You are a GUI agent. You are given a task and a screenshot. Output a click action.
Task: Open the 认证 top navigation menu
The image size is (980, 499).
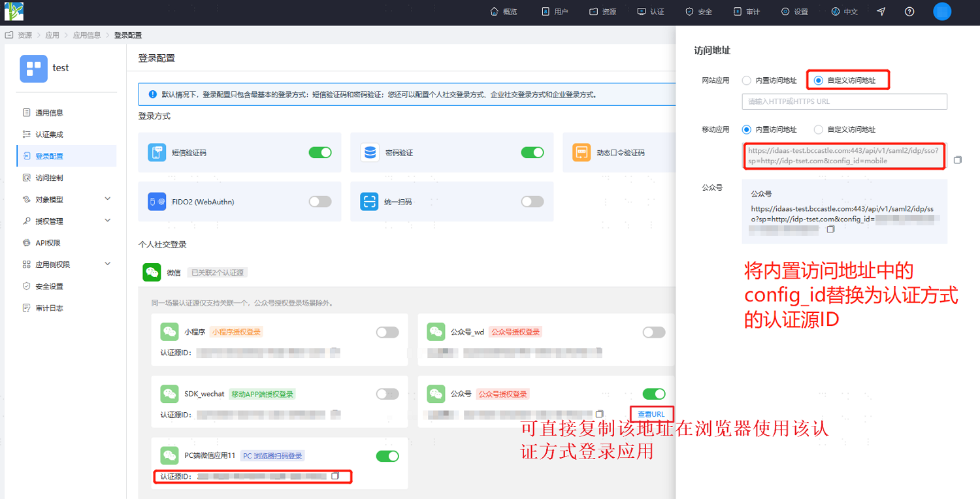(x=650, y=12)
